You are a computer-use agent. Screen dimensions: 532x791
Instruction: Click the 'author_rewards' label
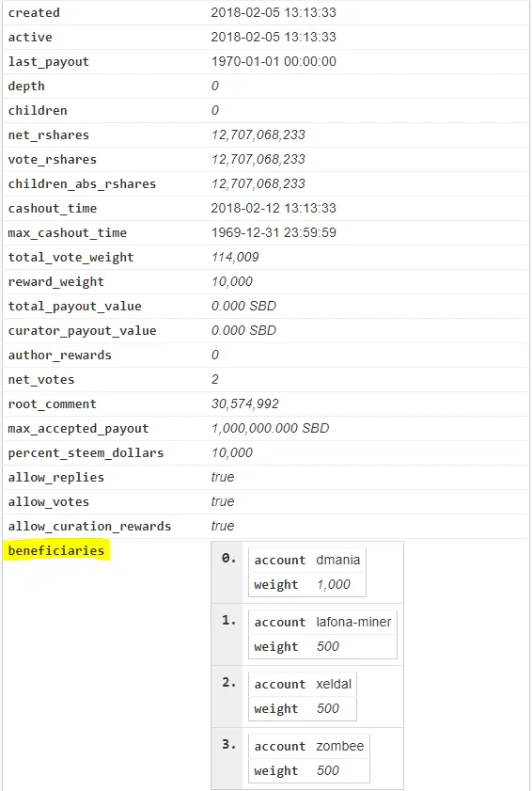pos(59,356)
